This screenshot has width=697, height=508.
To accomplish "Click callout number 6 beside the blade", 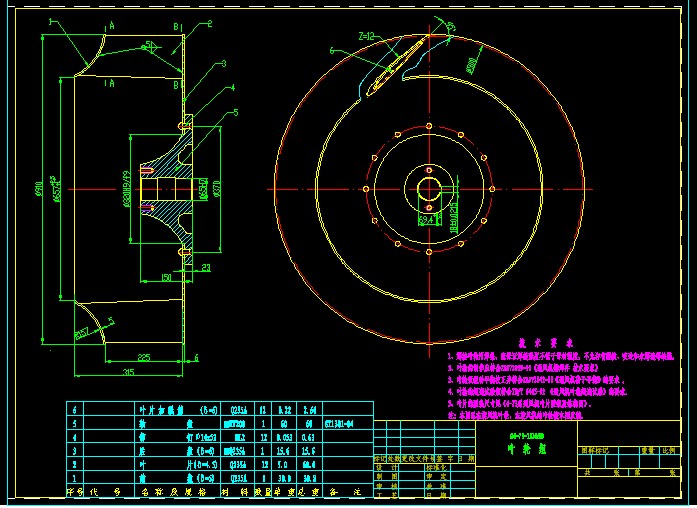I will (332, 49).
